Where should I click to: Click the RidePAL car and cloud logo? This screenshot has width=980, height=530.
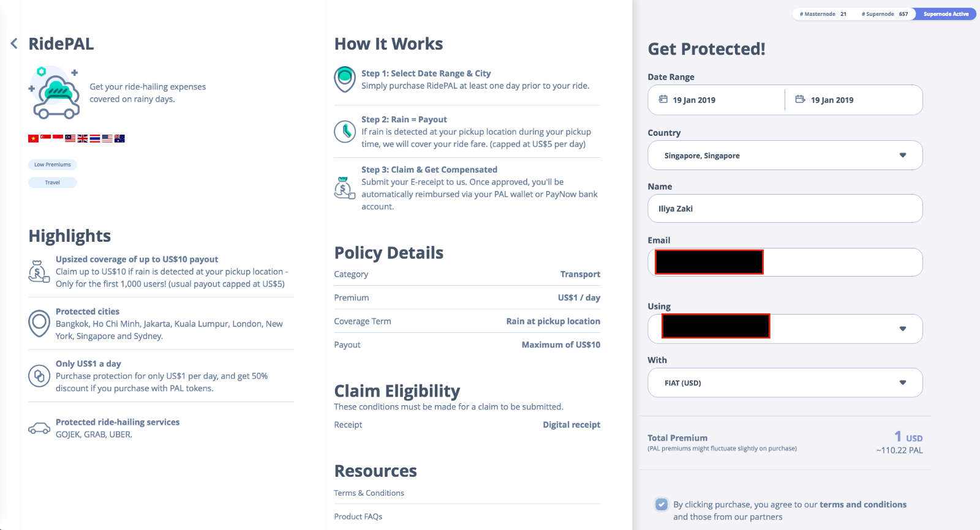55,94
